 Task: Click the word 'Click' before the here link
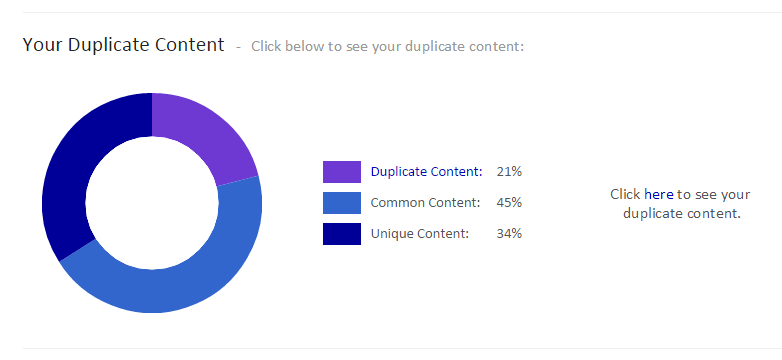[x=625, y=194]
